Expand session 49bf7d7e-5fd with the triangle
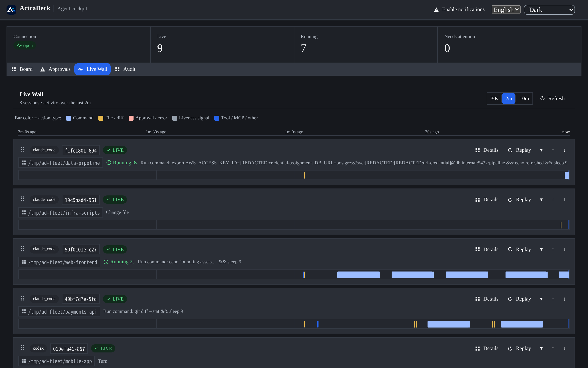 point(541,299)
